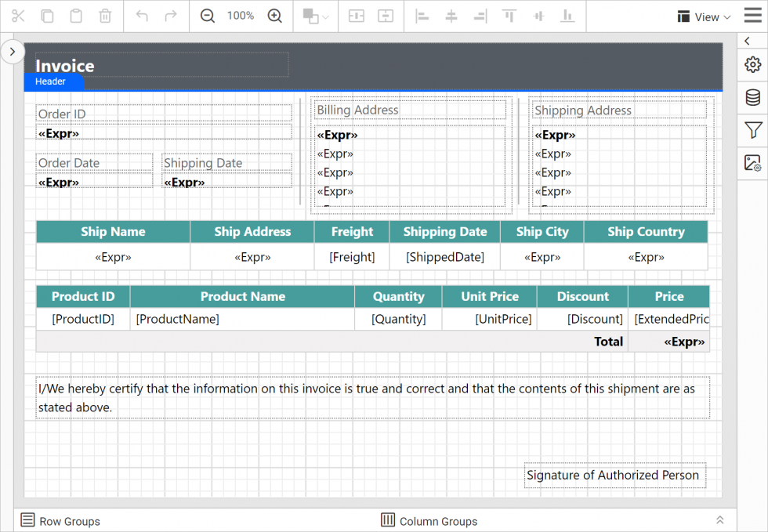Select the [ExtendedPric data cell
This screenshot has width=768, height=532.
(669, 319)
